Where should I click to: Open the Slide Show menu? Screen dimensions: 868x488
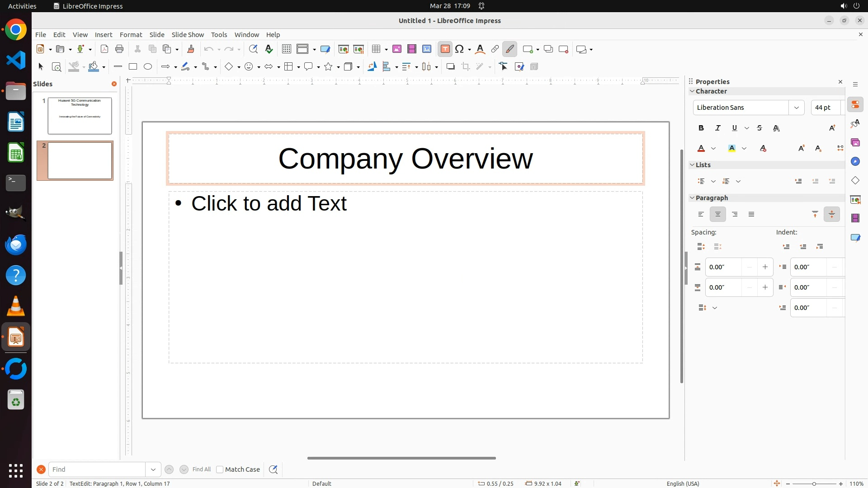[x=188, y=35]
